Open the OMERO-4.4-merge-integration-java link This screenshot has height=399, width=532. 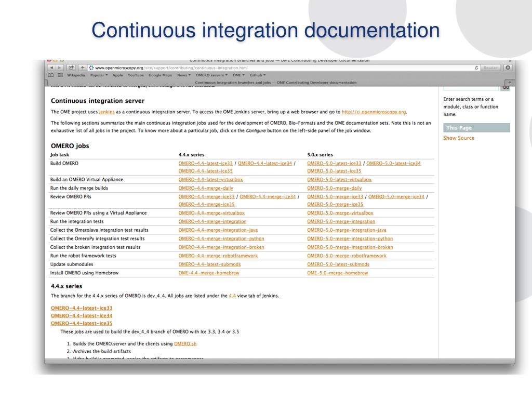pyautogui.click(x=218, y=230)
